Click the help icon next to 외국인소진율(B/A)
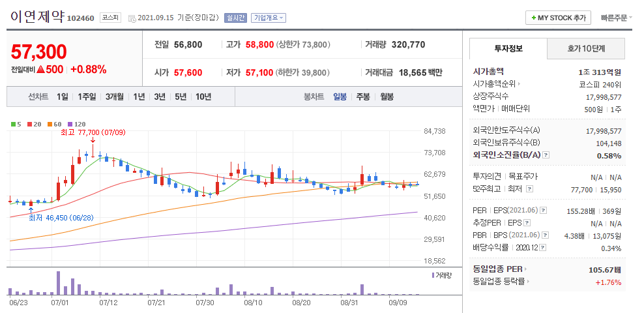This screenshot has height=313, width=644. click(x=546, y=155)
